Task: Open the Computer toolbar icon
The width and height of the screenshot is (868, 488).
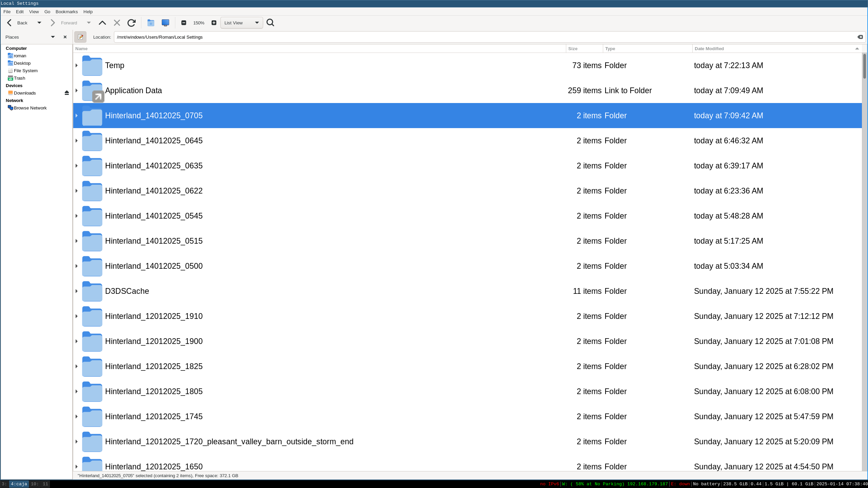Action: [x=165, y=23]
